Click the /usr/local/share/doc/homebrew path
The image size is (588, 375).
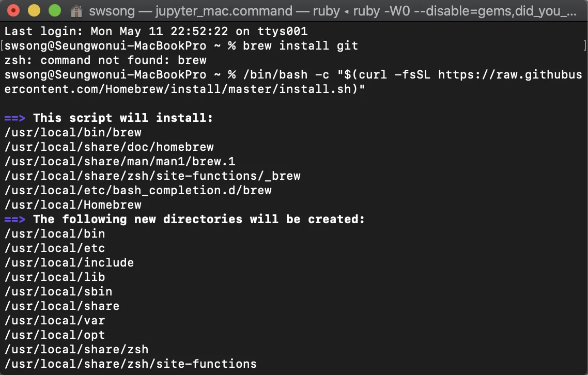pyautogui.click(x=109, y=147)
